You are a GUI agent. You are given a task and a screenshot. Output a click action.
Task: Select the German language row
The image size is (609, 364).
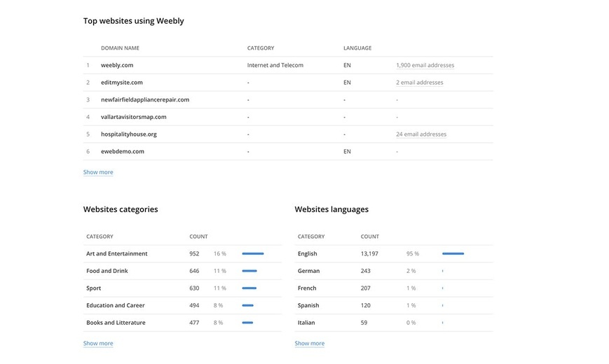(x=394, y=271)
